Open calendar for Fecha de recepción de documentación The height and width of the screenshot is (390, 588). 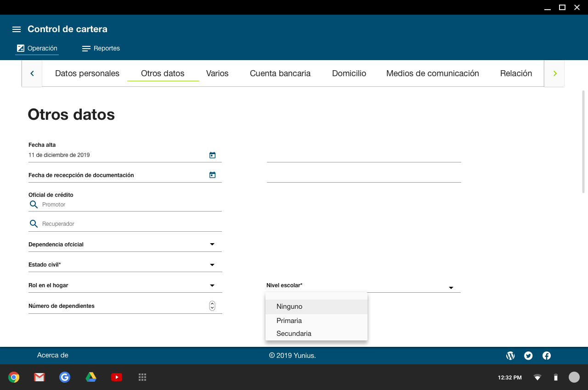click(x=212, y=175)
